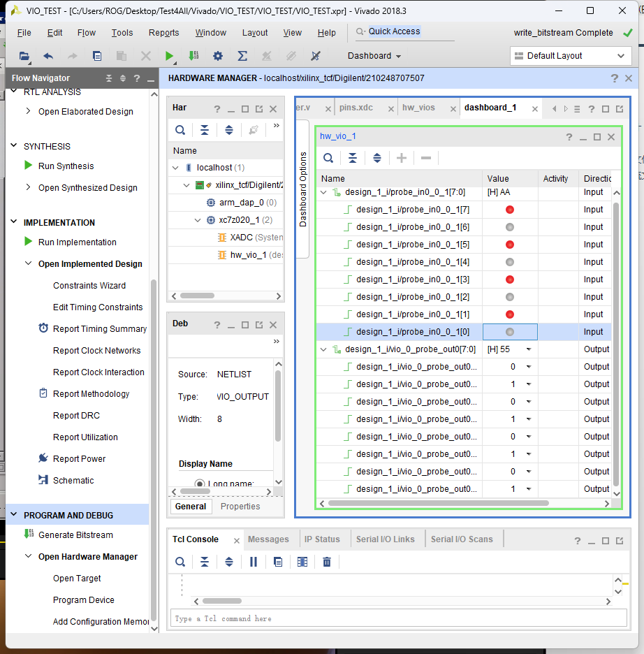Viewport: 644px width, 654px height.
Task: Click Flow Navigator help question mark
Action: (136, 78)
